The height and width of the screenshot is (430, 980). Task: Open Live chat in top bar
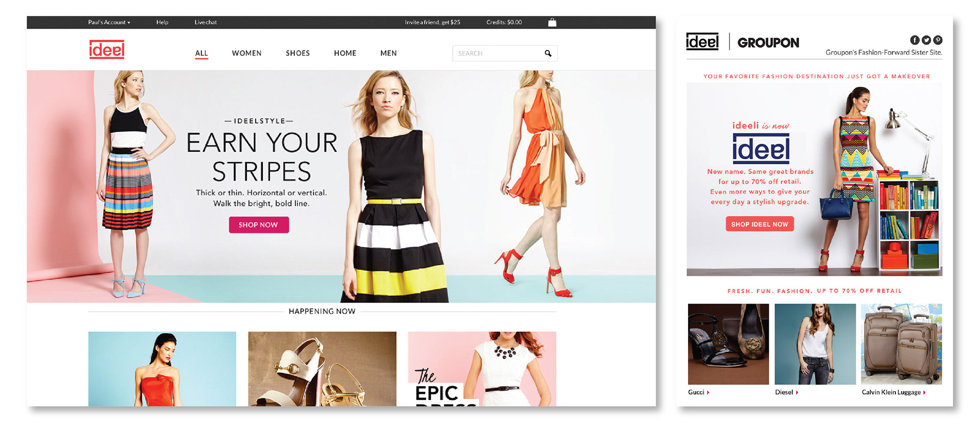[x=206, y=22]
